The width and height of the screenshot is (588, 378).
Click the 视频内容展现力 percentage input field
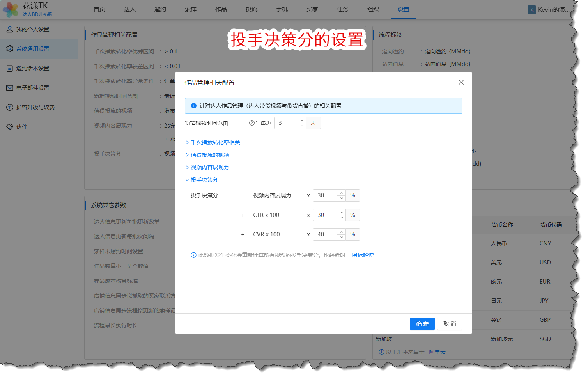click(x=325, y=195)
